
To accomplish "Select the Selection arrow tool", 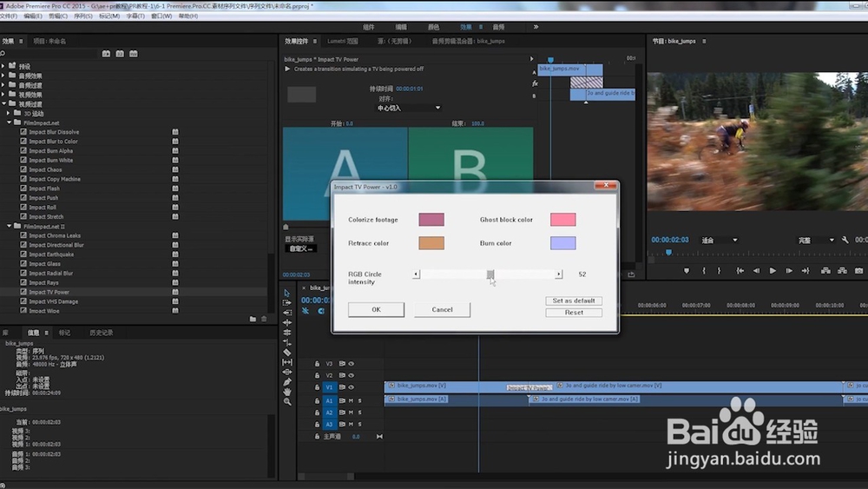I will [x=286, y=293].
